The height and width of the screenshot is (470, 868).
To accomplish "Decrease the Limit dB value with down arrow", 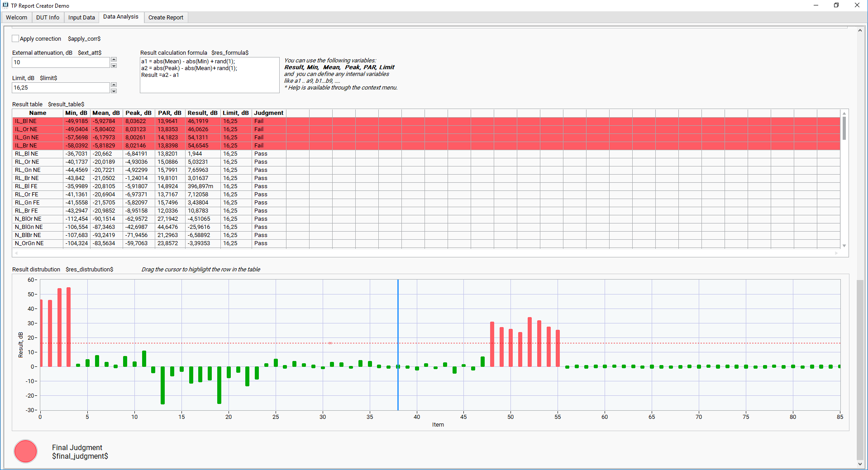I will pos(114,91).
